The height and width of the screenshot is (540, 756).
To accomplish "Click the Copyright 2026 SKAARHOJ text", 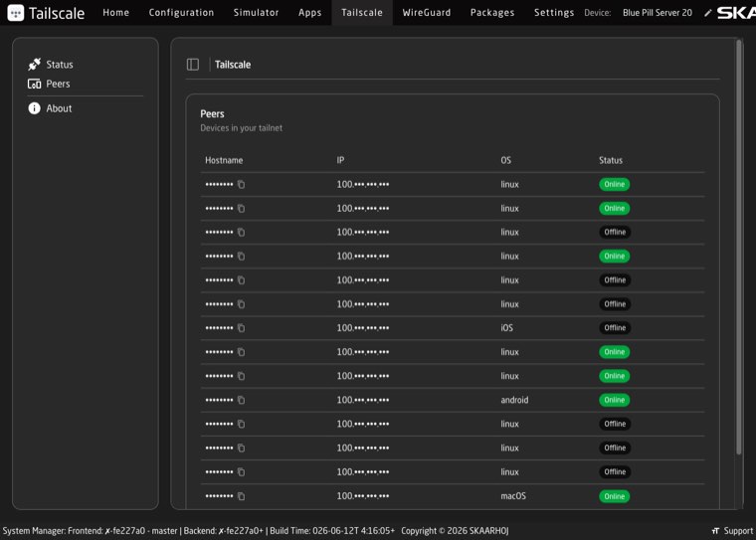I will [x=455, y=531].
